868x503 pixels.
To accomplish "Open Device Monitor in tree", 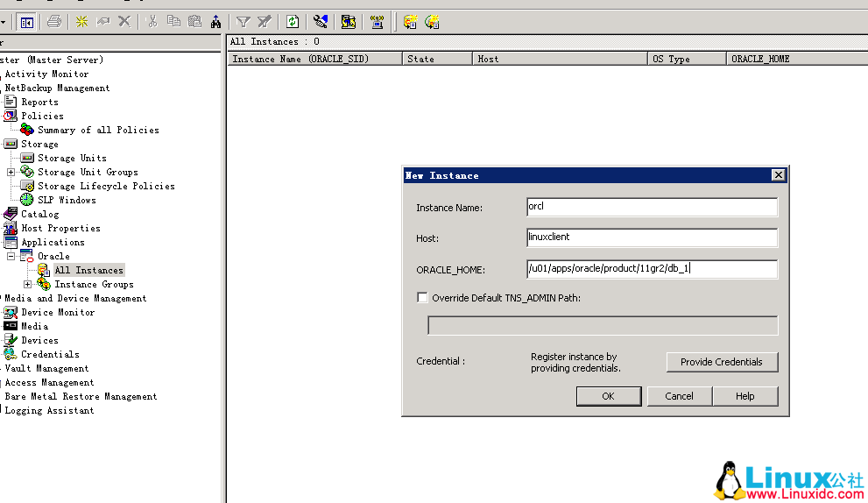I will point(58,313).
